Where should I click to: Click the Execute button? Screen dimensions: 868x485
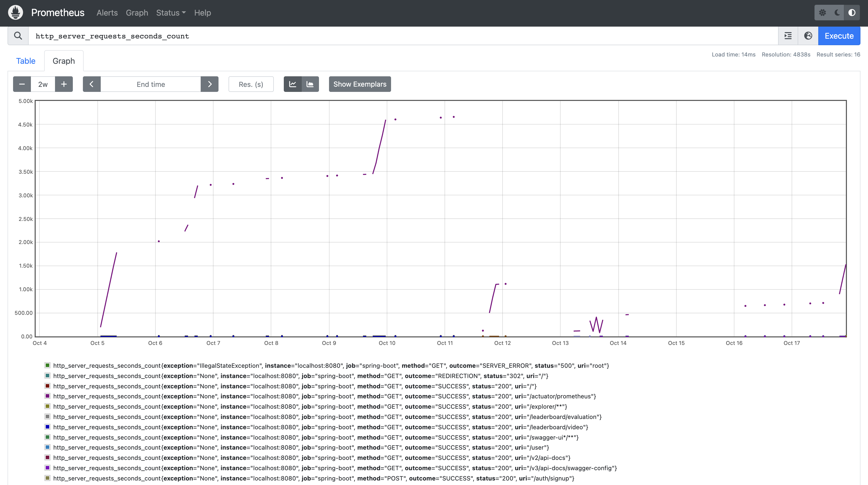click(839, 36)
